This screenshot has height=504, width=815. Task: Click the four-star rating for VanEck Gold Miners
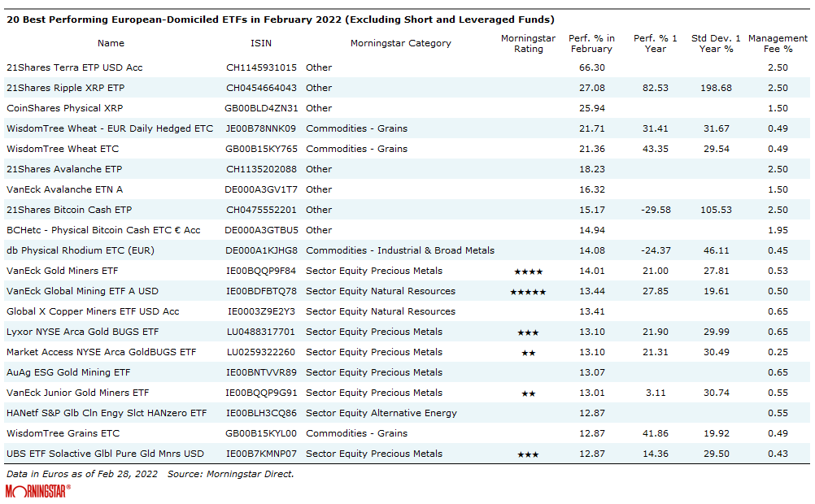pos(528,272)
